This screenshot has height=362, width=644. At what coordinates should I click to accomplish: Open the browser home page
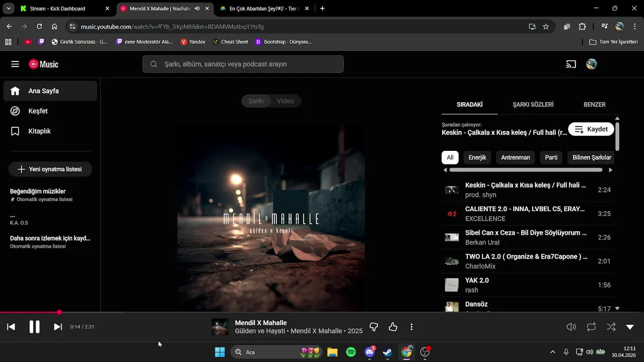(54, 27)
